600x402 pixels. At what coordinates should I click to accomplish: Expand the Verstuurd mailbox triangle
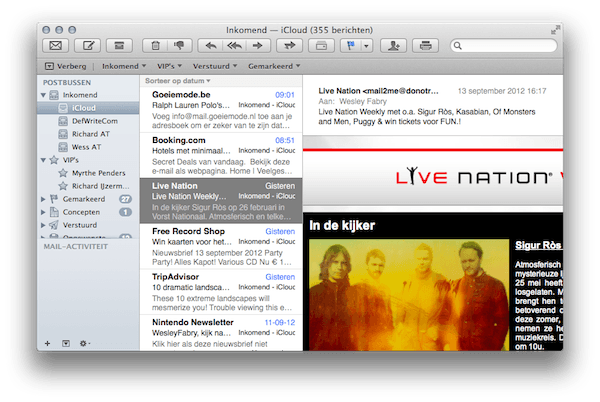tap(43, 225)
